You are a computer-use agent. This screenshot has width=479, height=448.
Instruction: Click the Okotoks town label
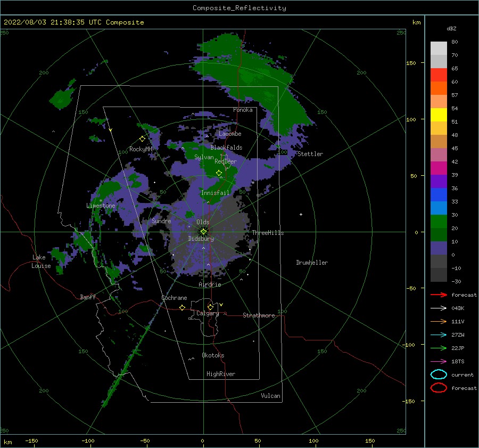pos(213,355)
